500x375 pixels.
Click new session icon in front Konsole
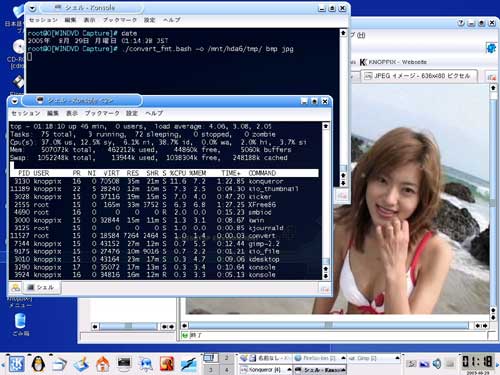(x=16, y=287)
